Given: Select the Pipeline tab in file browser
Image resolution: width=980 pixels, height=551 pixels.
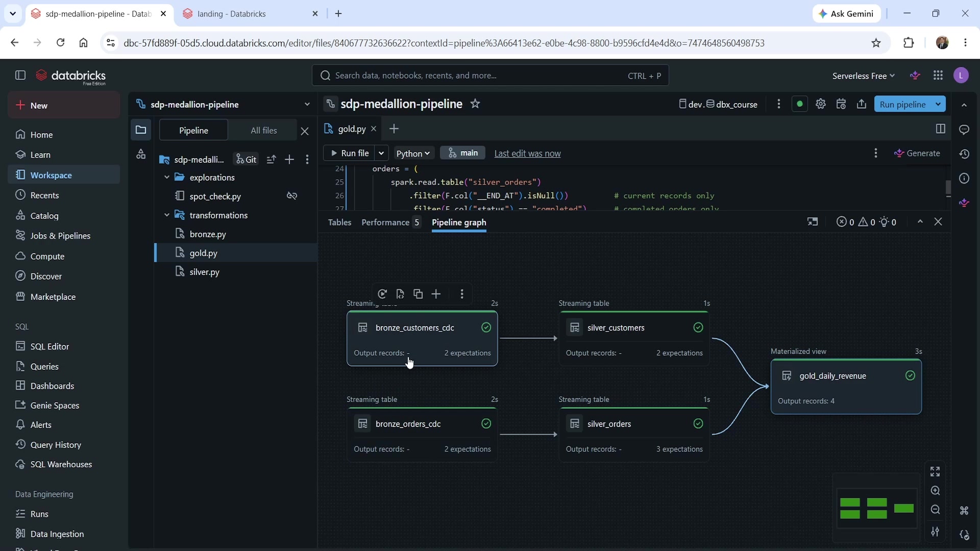Looking at the screenshot, I should click(x=193, y=130).
